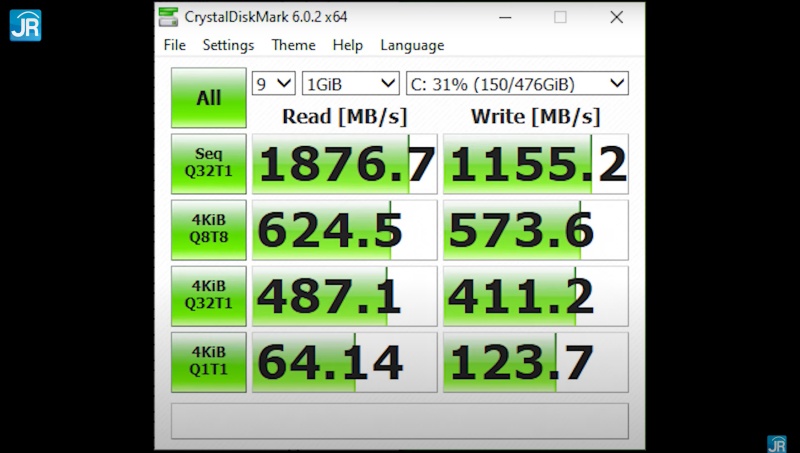Click the Write [MB/s] column header
Viewport: 800px width, 453px height.
coord(536,117)
